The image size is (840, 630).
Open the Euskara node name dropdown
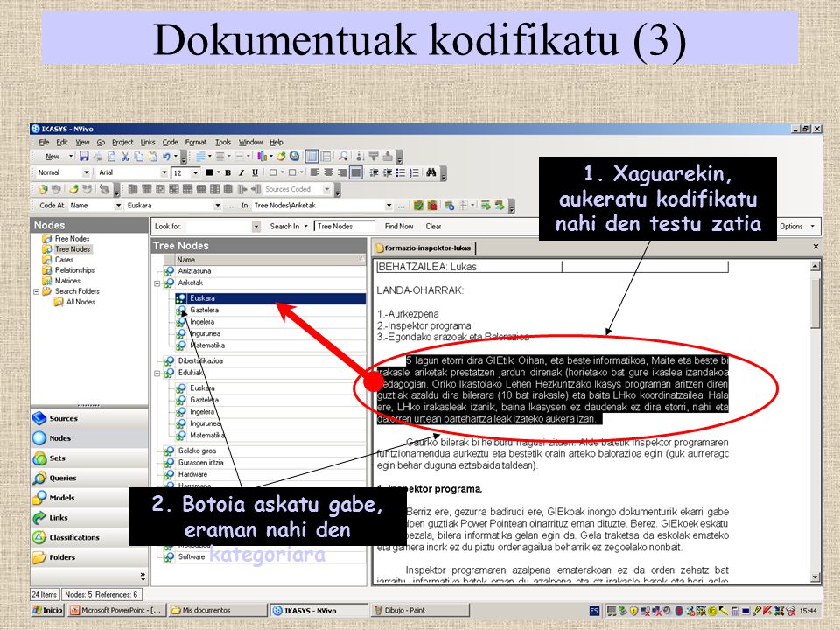(x=218, y=205)
